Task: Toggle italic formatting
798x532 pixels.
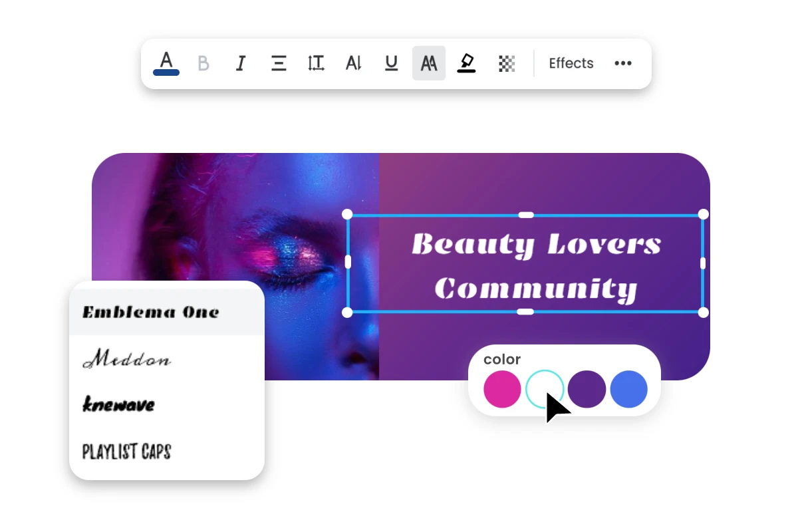Action: 240,63
